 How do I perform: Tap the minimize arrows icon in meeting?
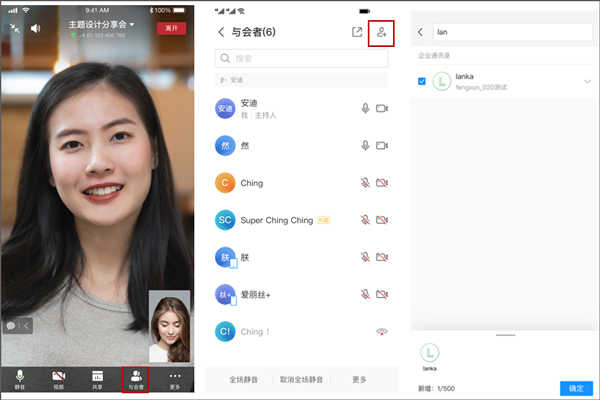pyautogui.click(x=15, y=28)
